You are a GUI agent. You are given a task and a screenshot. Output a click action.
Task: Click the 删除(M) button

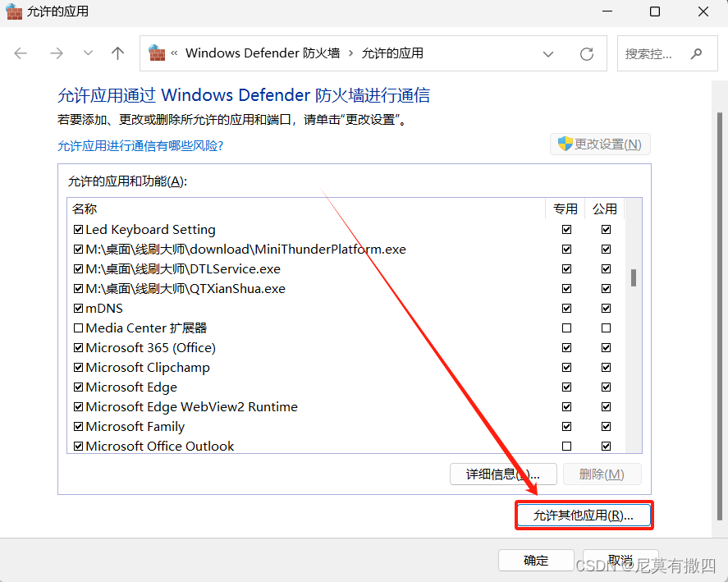(602, 474)
